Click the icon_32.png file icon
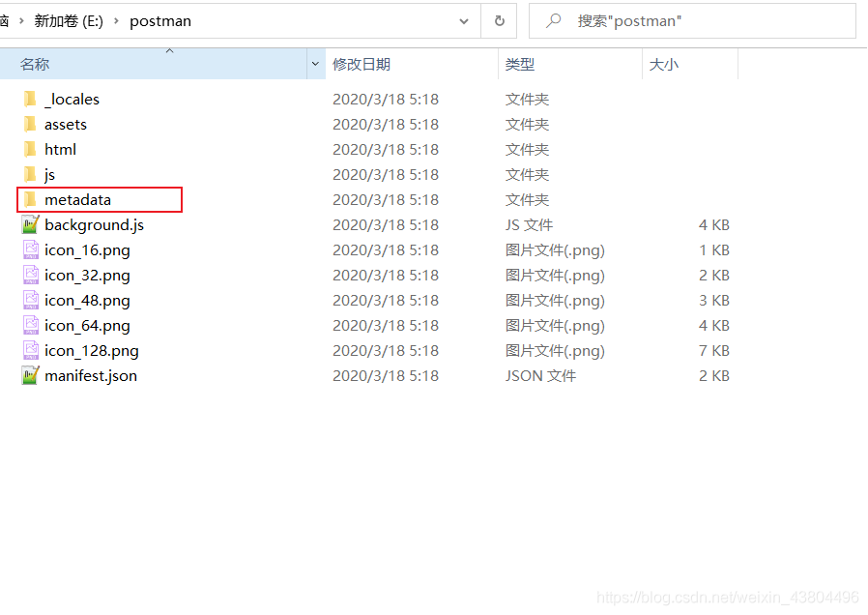 (x=31, y=276)
